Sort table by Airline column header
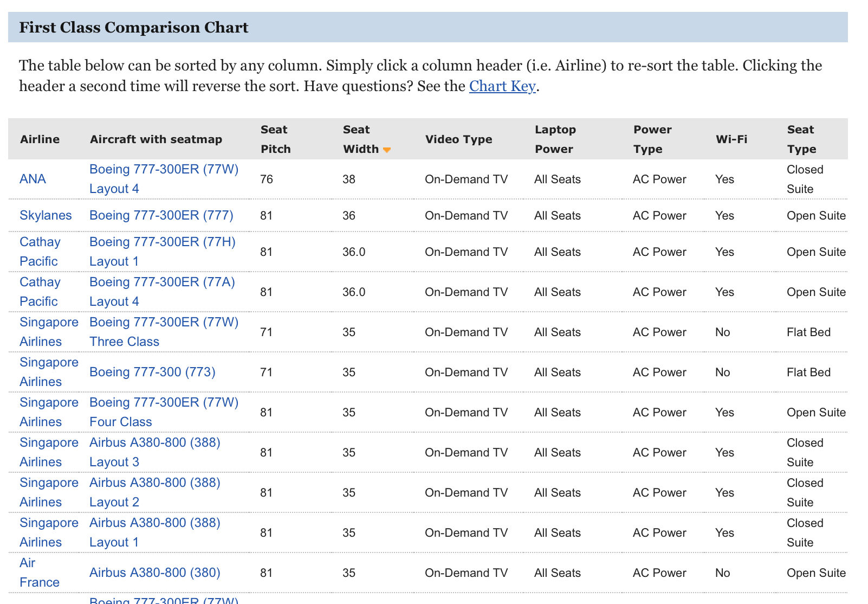 click(x=40, y=139)
